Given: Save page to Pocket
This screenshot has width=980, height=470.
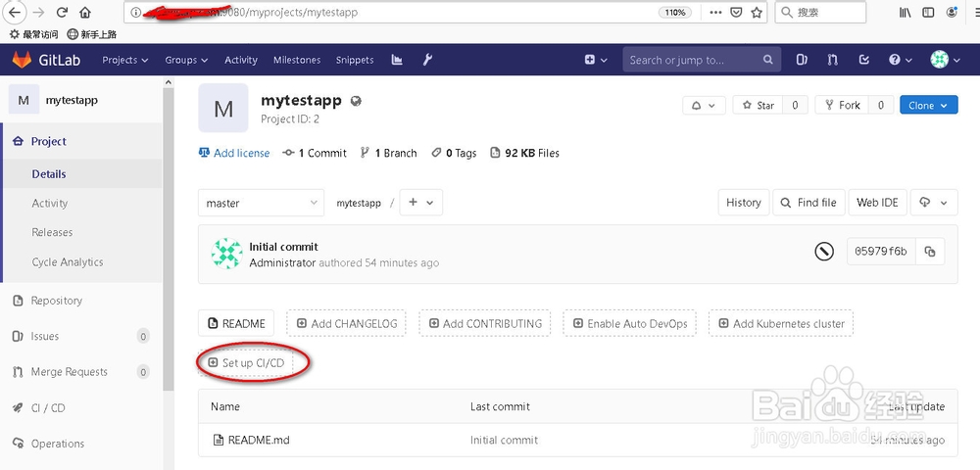Looking at the screenshot, I should pyautogui.click(x=736, y=12).
